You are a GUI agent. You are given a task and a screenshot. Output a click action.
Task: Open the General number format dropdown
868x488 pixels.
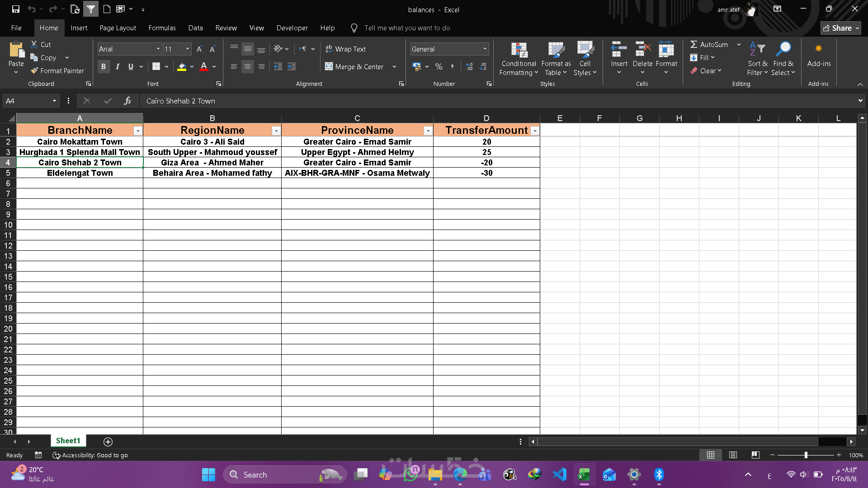pos(485,49)
